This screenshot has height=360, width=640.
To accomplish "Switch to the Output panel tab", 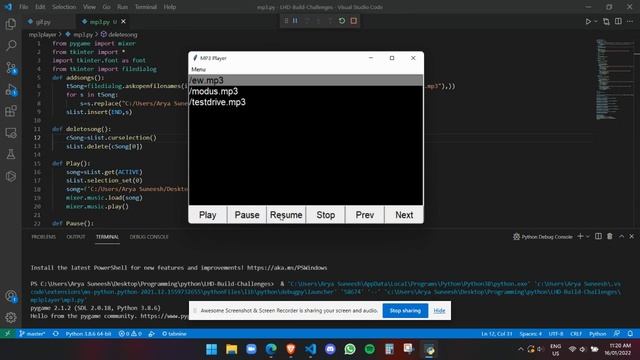I will pos(76,237).
